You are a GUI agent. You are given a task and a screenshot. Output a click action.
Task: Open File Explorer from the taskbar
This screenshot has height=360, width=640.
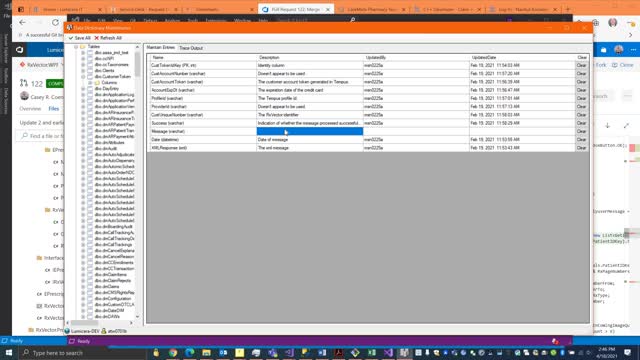[x=207, y=353]
